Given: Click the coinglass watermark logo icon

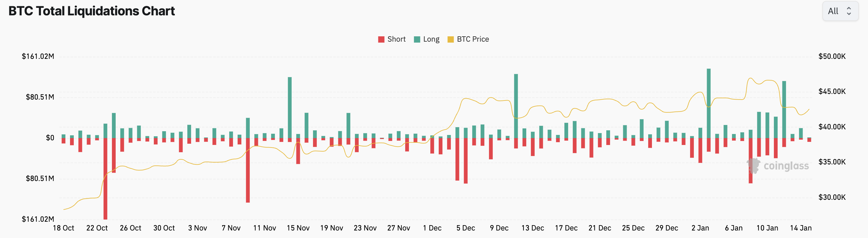Looking at the screenshot, I should [754, 166].
